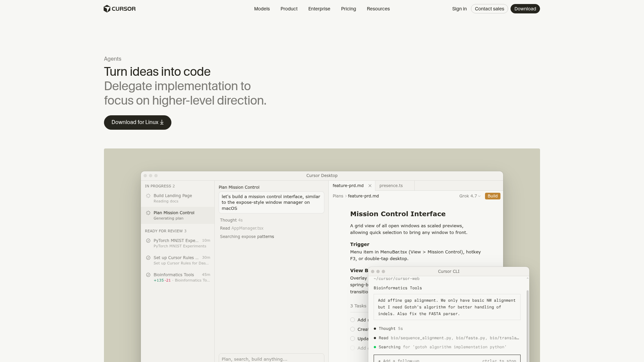The height and width of the screenshot is (362, 644).
Task: Toggle the task circle beside 'Upda'
Action: pos(353,339)
